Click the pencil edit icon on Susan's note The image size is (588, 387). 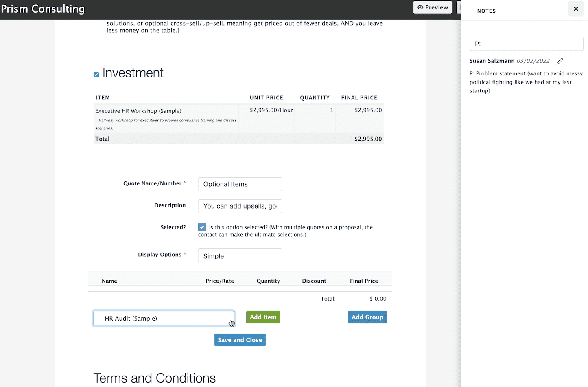point(560,61)
